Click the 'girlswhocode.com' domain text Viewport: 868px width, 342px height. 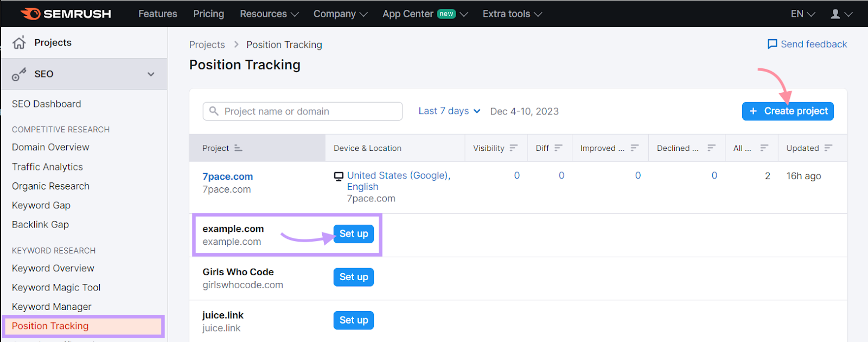coord(242,285)
